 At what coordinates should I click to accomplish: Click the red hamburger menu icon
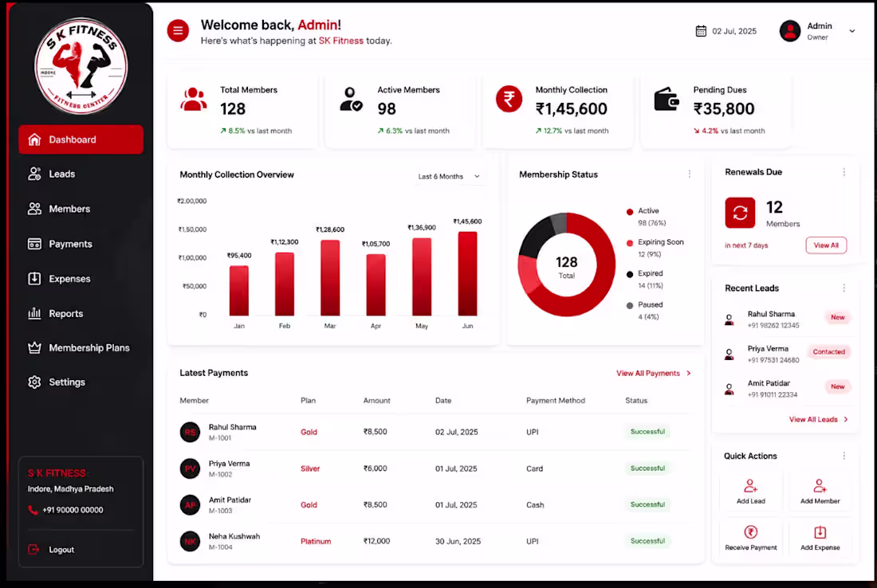tap(178, 30)
